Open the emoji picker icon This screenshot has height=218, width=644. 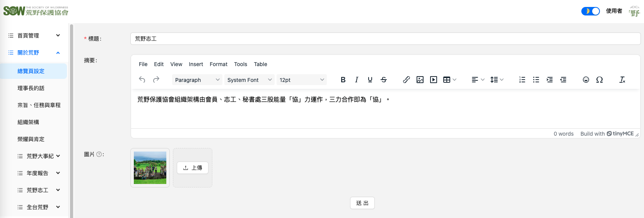[x=586, y=80]
